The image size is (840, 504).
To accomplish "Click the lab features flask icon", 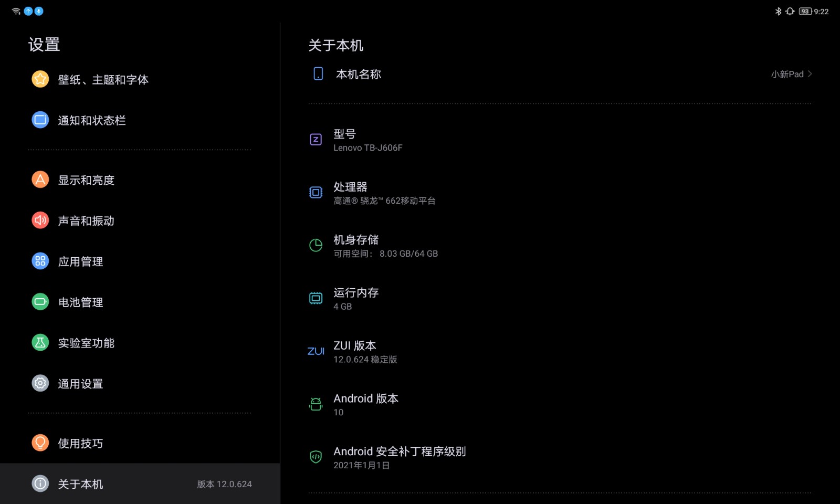I will click(x=40, y=343).
